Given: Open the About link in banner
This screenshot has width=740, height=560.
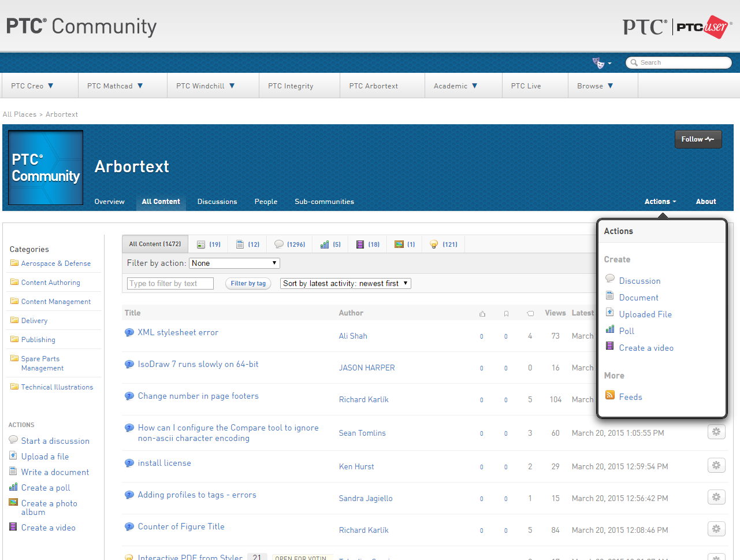Looking at the screenshot, I should pyautogui.click(x=706, y=202).
